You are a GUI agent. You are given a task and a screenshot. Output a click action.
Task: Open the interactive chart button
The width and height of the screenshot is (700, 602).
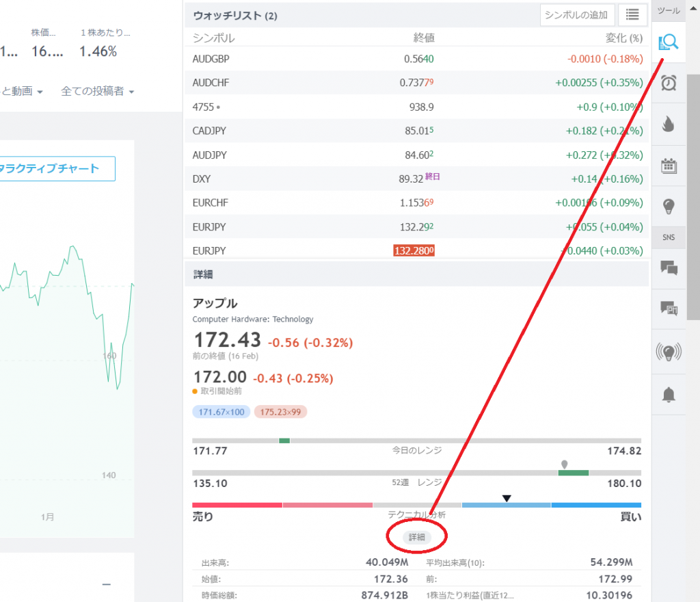[x=57, y=168]
